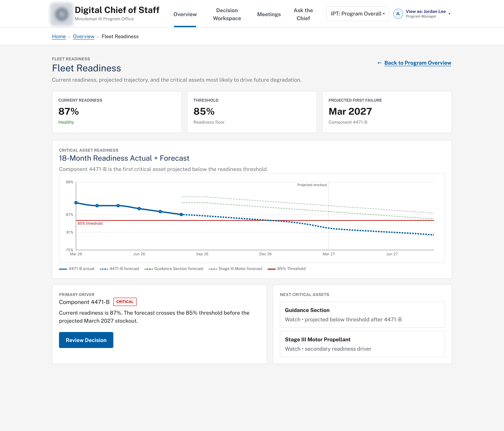Click the Digital Chief of Staff title
The width and height of the screenshot is (504, 431).
click(117, 10)
